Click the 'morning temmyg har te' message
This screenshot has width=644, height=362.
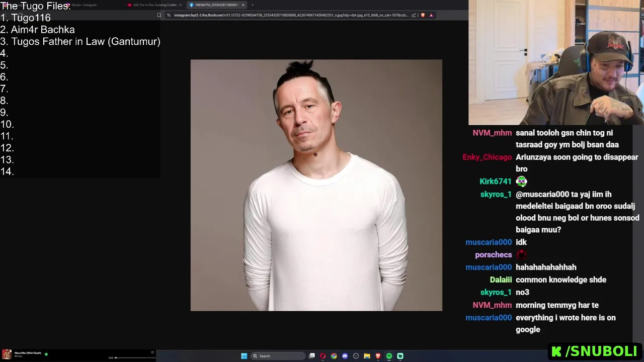point(557,305)
